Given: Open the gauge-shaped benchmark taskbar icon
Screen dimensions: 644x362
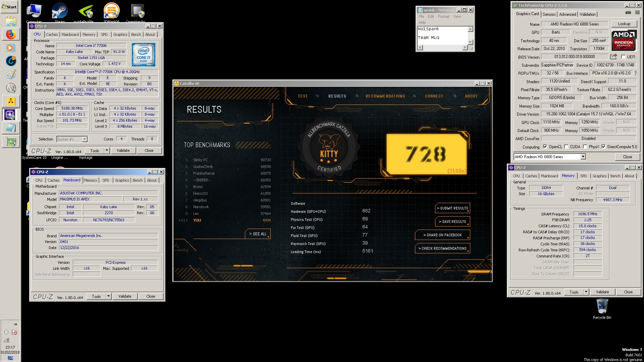Looking at the screenshot, I should [11, 88].
